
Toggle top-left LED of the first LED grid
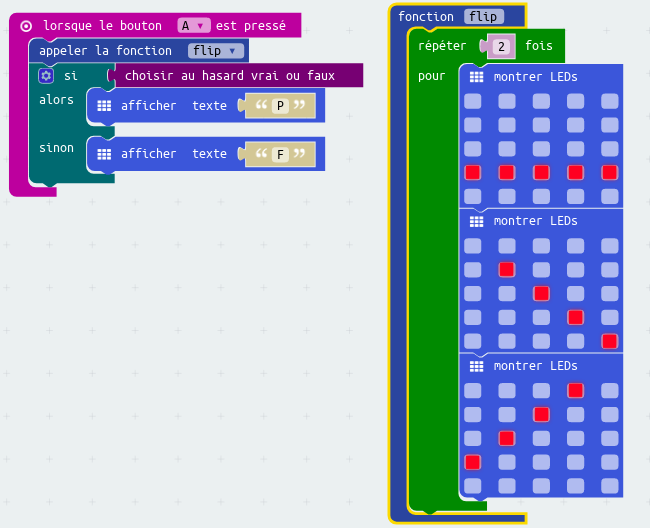click(473, 101)
